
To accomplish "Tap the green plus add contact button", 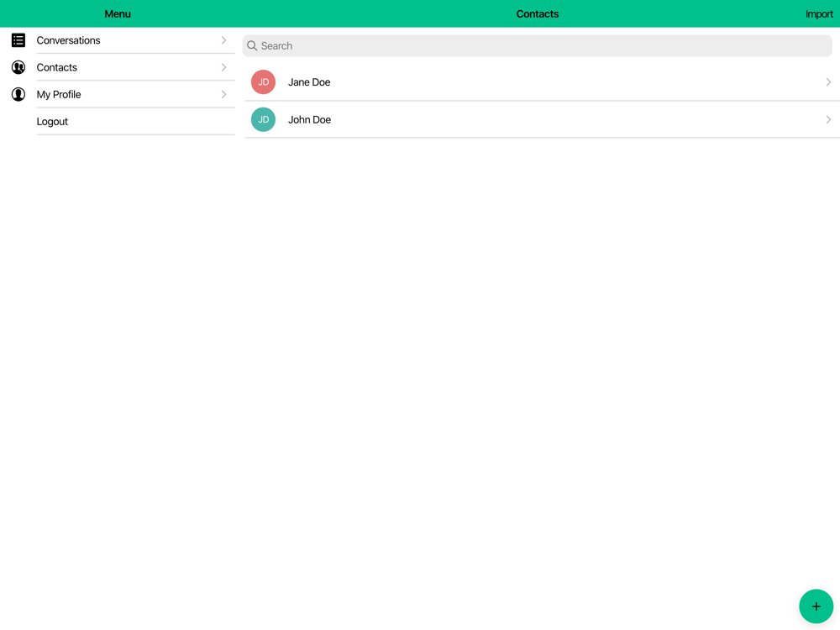I will coord(816,606).
